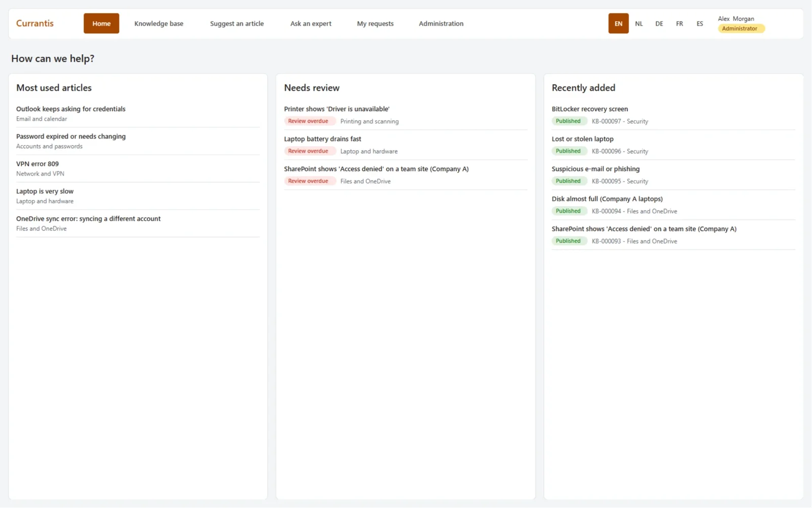Open My requests

click(x=375, y=23)
